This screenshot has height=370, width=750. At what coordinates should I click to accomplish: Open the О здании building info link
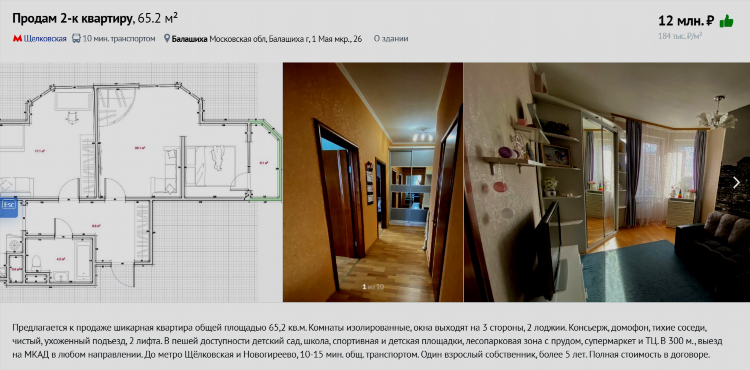[391, 39]
